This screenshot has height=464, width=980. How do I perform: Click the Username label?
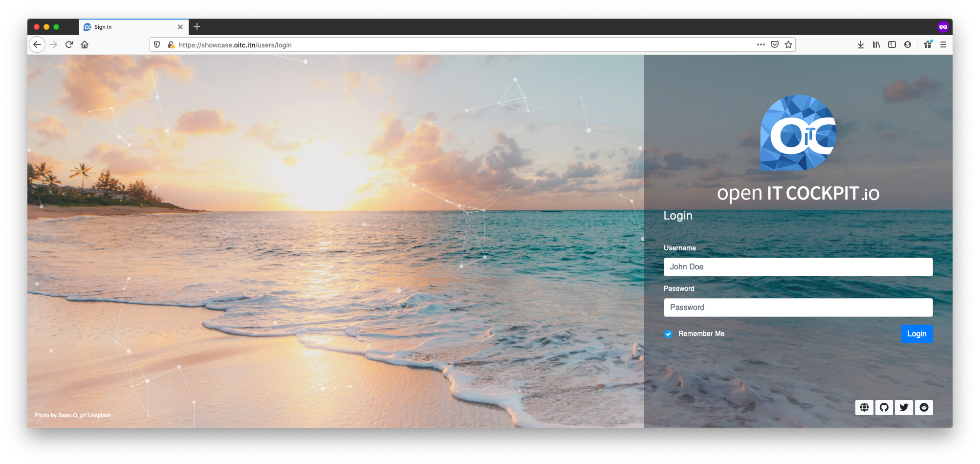pos(679,248)
